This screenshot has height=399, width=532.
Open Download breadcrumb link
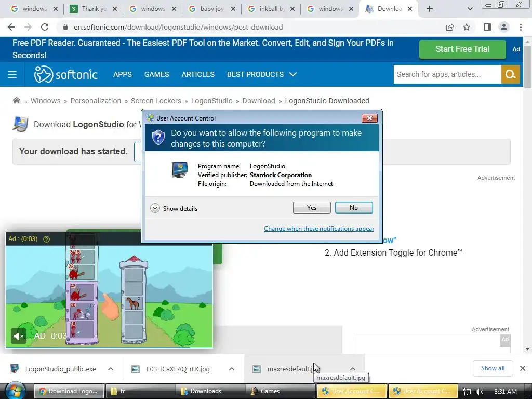[259, 101]
